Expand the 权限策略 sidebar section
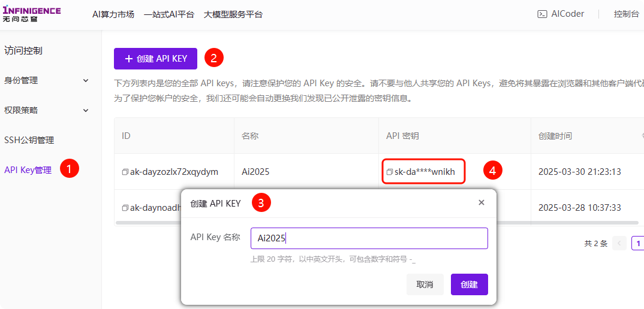Viewport: 644px width, 309px height. pyautogui.click(x=86, y=110)
